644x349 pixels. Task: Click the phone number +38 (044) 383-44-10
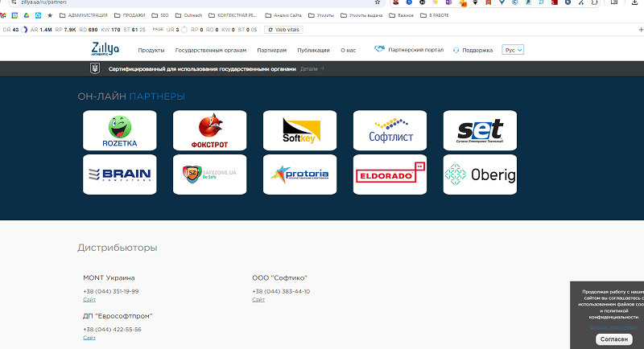click(x=281, y=292)
